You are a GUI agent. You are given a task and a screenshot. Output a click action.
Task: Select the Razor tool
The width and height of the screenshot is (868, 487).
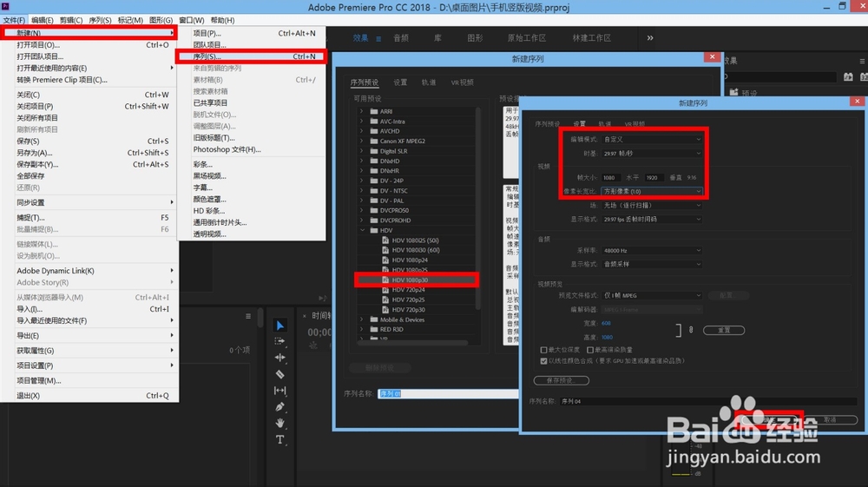(x=280, y=374)
